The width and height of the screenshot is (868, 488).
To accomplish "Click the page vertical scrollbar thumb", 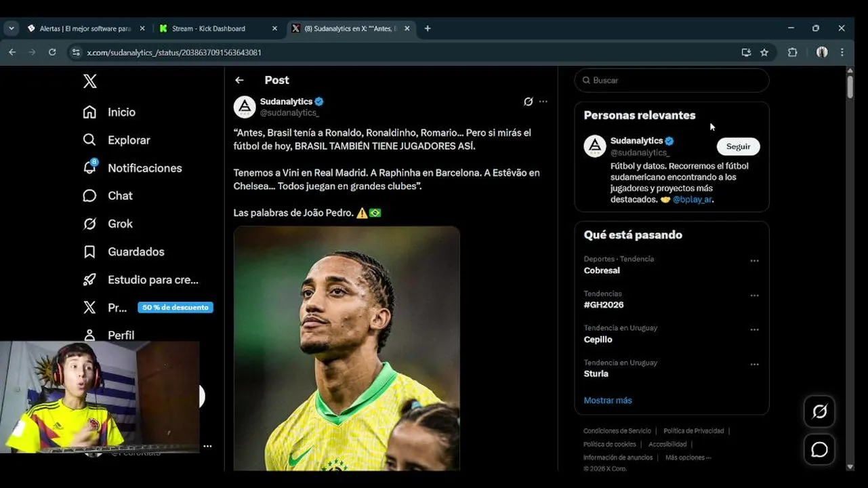I will click(850, 87).
